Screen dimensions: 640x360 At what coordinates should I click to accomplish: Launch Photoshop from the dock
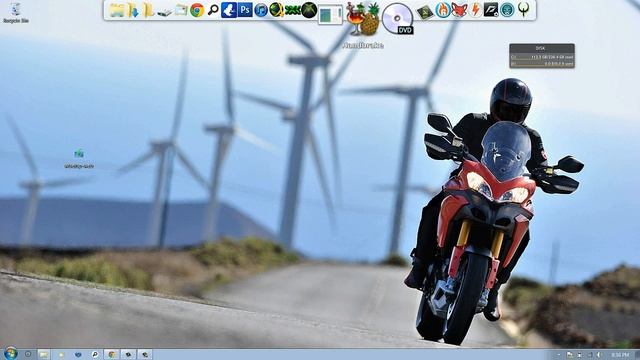click(245, 10)
